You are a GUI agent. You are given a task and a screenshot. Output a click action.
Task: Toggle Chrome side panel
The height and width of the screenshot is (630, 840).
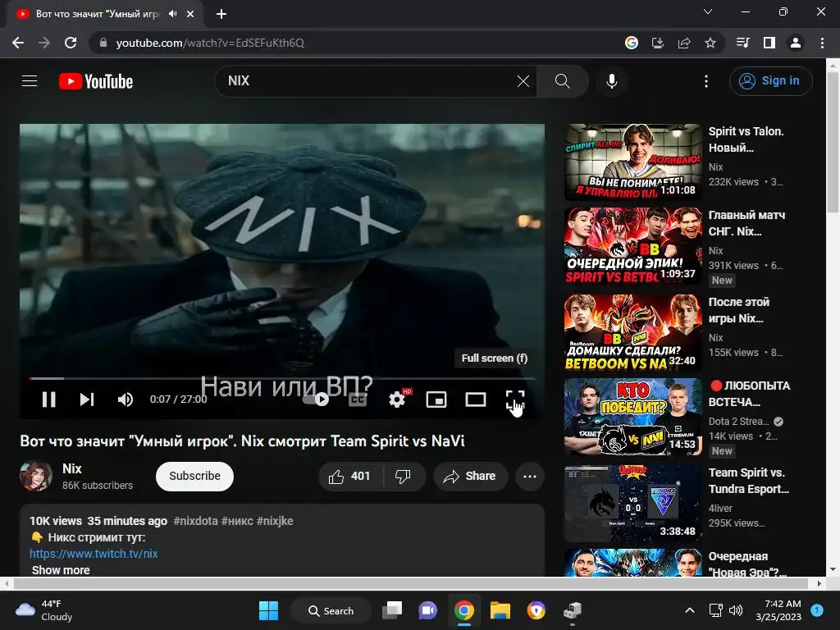[769, 43]
